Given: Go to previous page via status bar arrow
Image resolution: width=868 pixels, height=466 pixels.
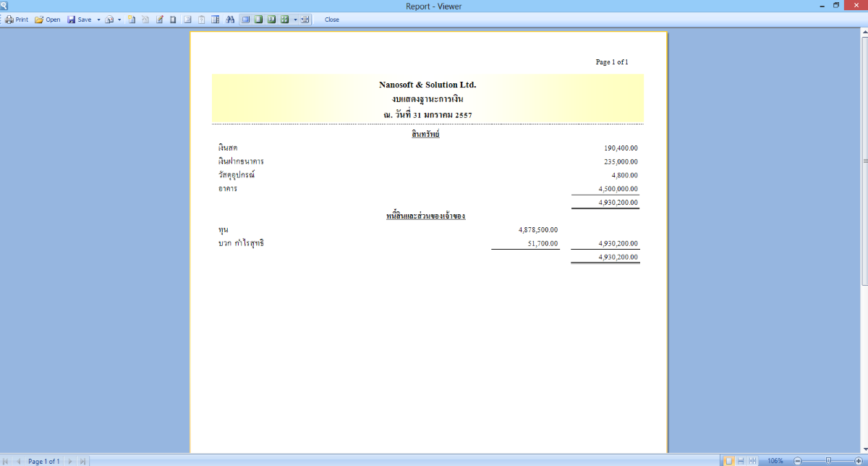Looking at the screenshot, I should pos(18,461).
